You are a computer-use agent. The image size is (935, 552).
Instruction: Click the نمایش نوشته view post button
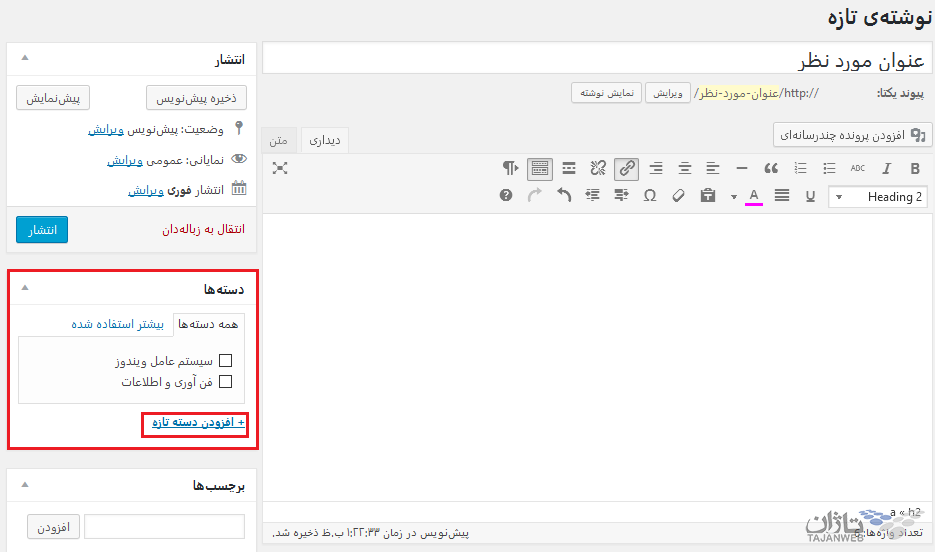click(x=606, y=93)
